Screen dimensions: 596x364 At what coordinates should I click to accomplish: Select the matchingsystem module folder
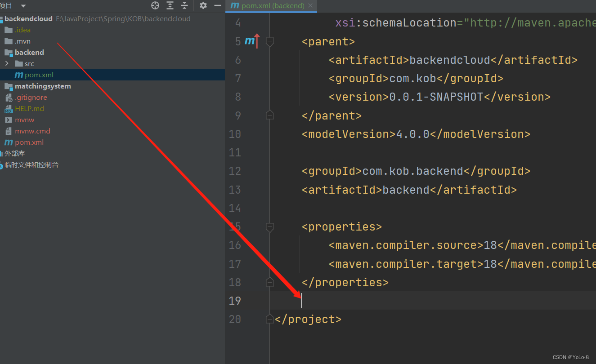(x=43, y=86)
